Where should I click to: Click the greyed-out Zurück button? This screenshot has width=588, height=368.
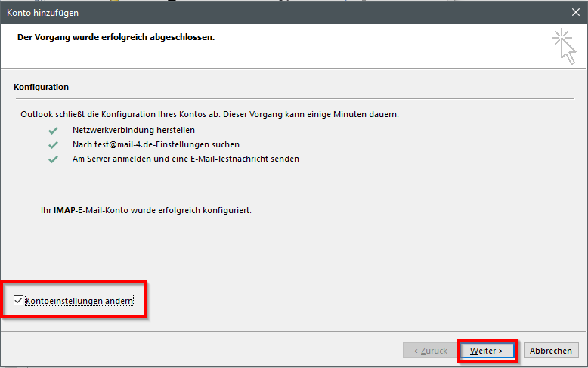click(430, 351)
